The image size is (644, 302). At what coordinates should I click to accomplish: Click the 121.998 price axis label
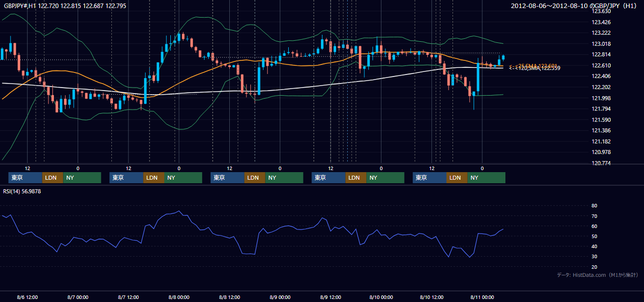click(x=601, y=98)
